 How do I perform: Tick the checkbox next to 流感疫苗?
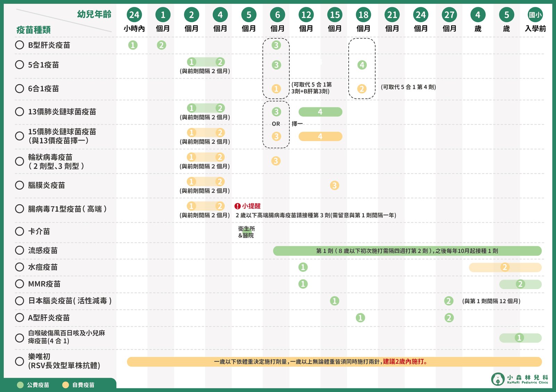[x=19, y=250]
